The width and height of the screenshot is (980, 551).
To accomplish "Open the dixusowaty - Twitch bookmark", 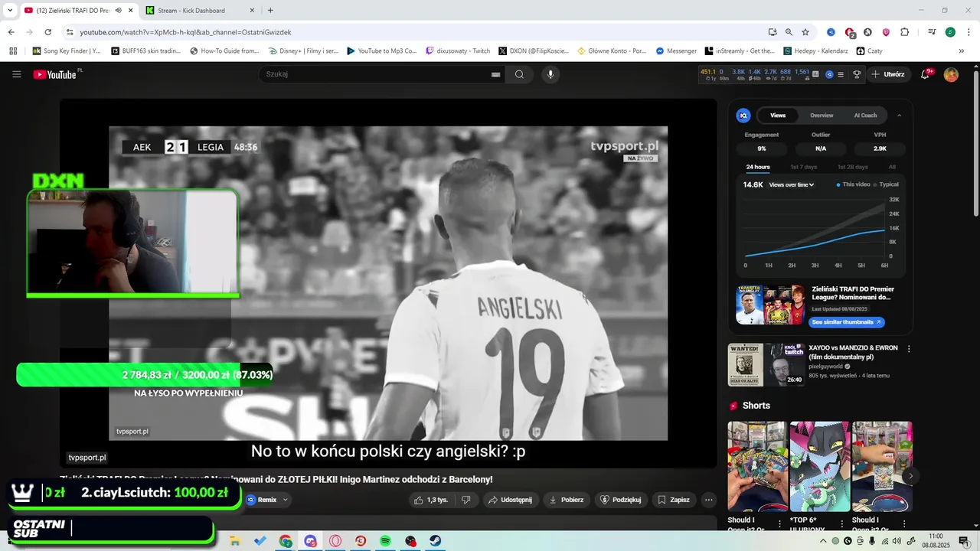I will pyautogui.click(x=458, y=51).
